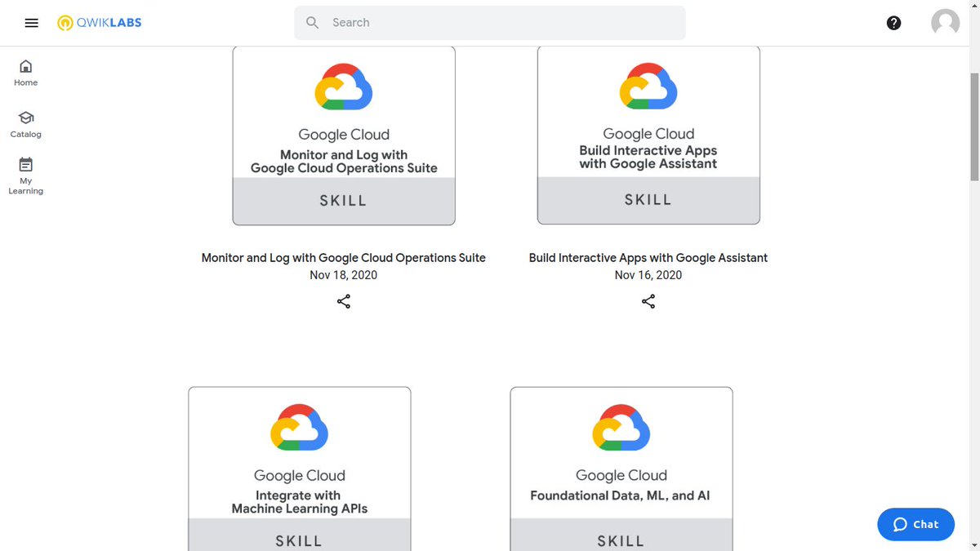Image resolution: width=980 pixels, height=551 pixels.
Task: Open My Learning in the sidebar
Action: [25, 176]
